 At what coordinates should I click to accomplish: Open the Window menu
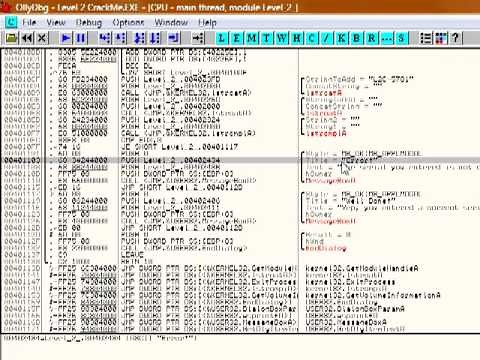click(171, 22)
